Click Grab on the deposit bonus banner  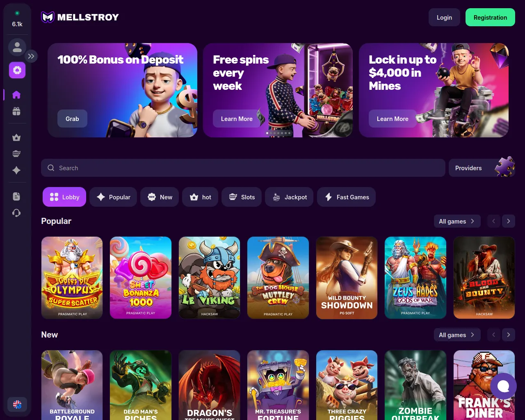pyautogui.click(x=72, y=119)
